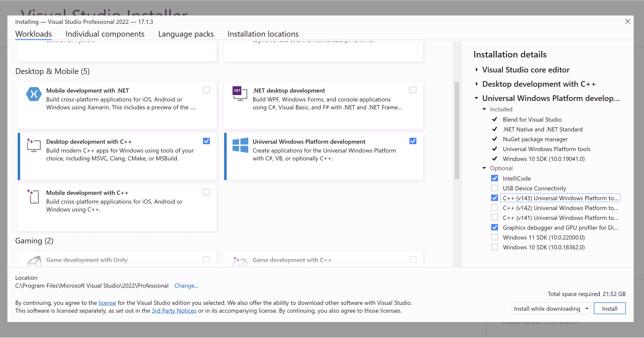Click the Change... location link
644x338 pixels.
pos(186,285)
